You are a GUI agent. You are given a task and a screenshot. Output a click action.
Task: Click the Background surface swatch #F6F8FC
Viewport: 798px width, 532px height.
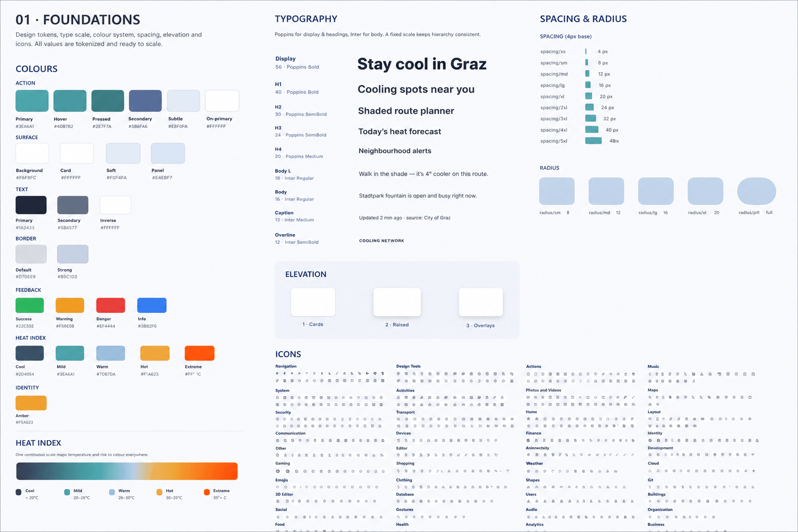[32, 153]
